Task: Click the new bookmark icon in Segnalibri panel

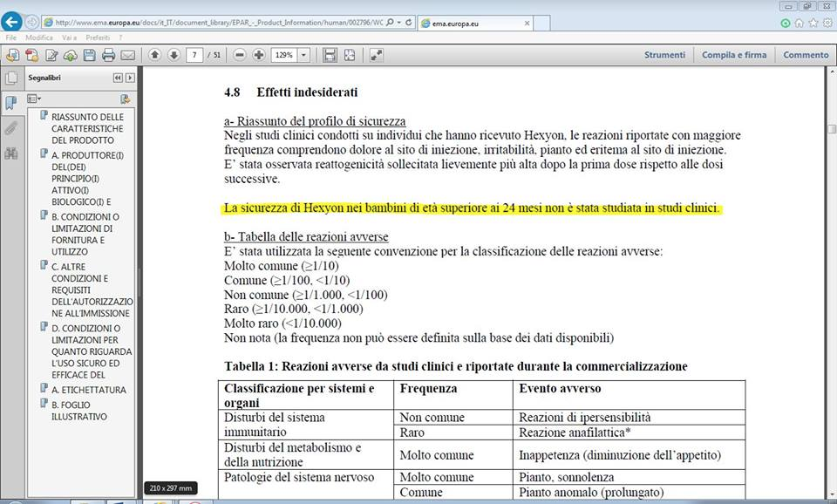Action: click(125, 99)
